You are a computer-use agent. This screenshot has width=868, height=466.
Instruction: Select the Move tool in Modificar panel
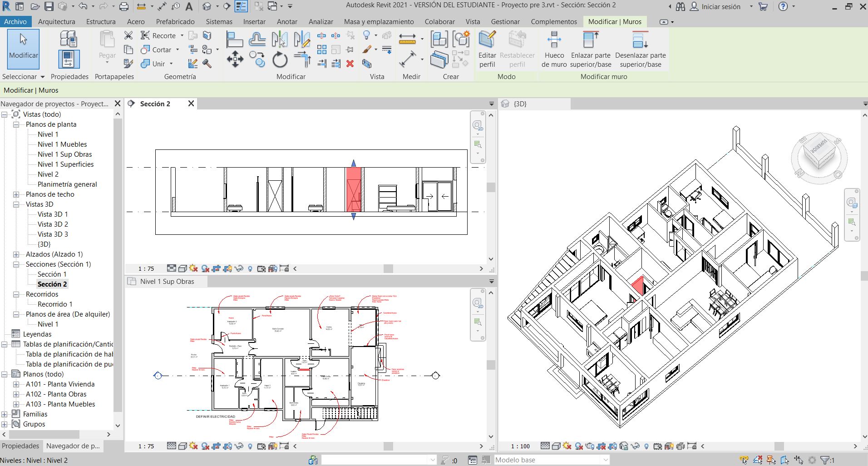point(235,59)
